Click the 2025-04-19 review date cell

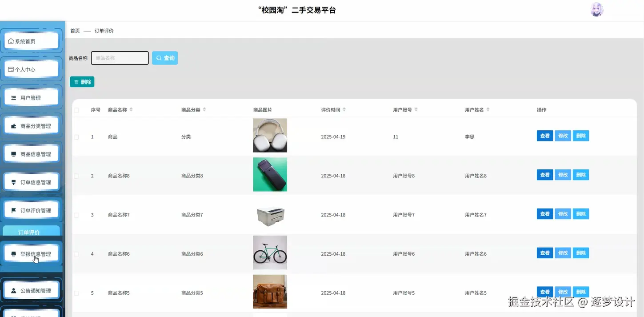(333, 137)
